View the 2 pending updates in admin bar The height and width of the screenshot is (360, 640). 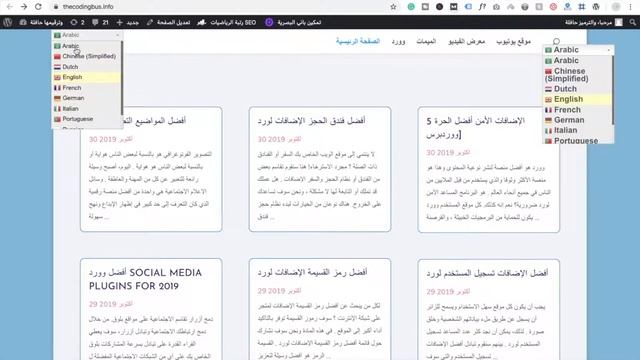coord(77,22)
